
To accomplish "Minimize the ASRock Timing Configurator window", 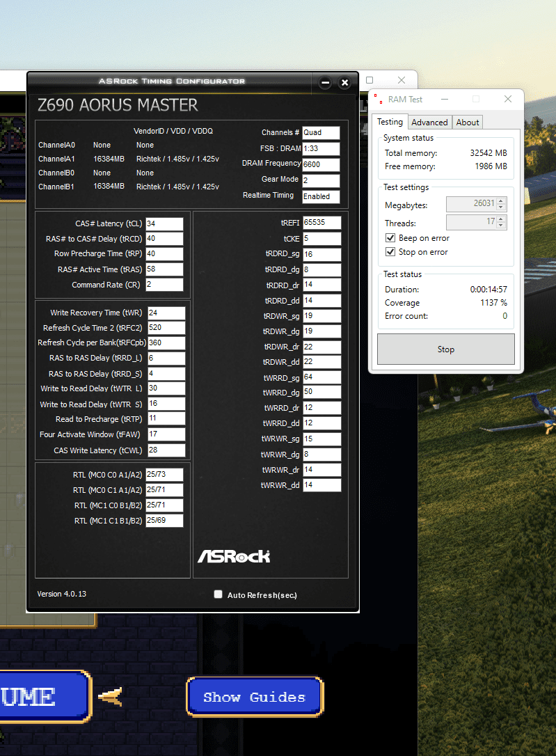I will 325,82.
